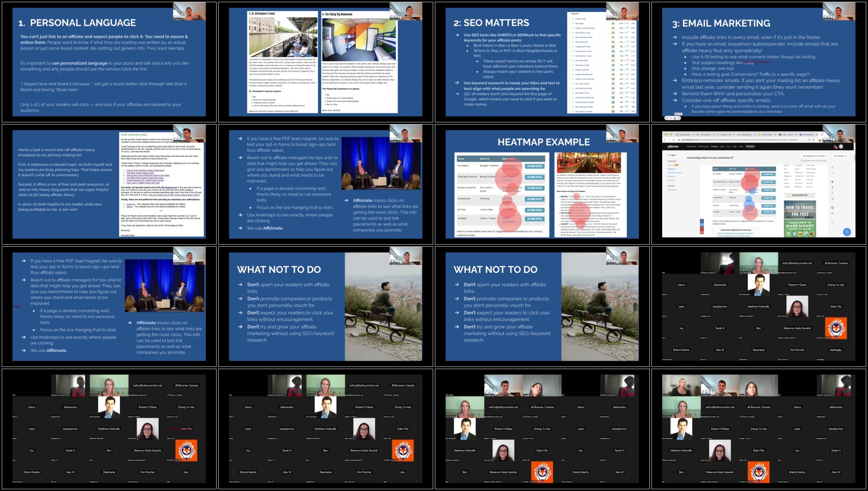The image size is (868, 491).
Task: Click the Amsterdam Neighborhood Overview box heading
Action: tap(736, 230)
